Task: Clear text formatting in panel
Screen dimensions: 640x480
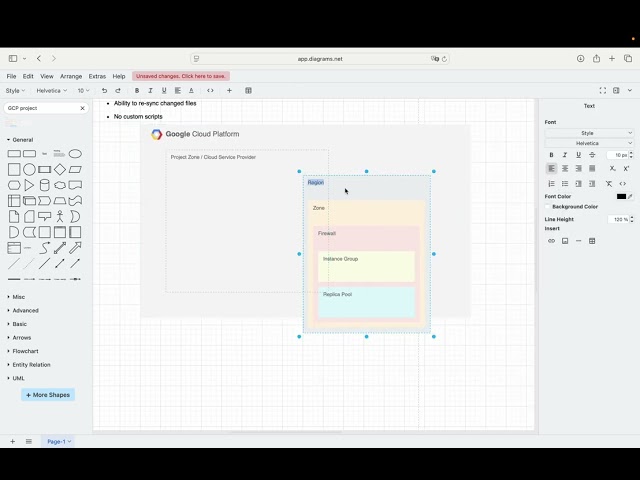Action: (609, 184)
